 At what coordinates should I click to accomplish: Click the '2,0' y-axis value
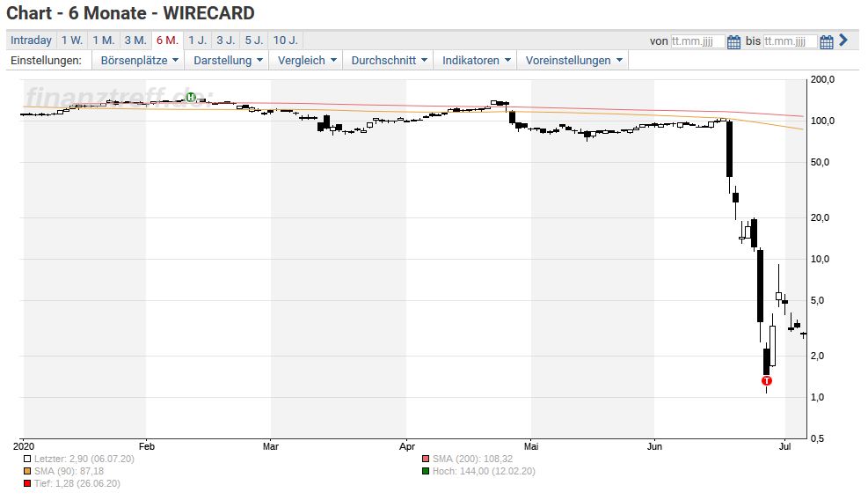coord(818,356)
